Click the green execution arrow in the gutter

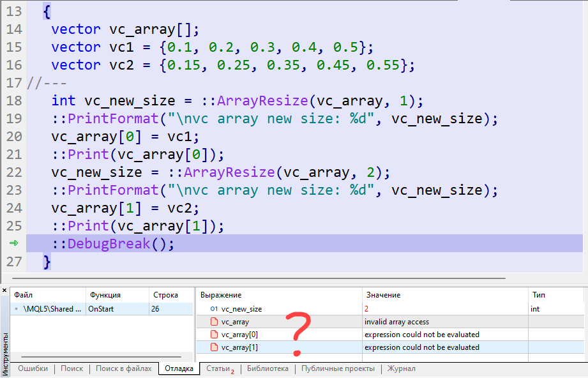14,243
